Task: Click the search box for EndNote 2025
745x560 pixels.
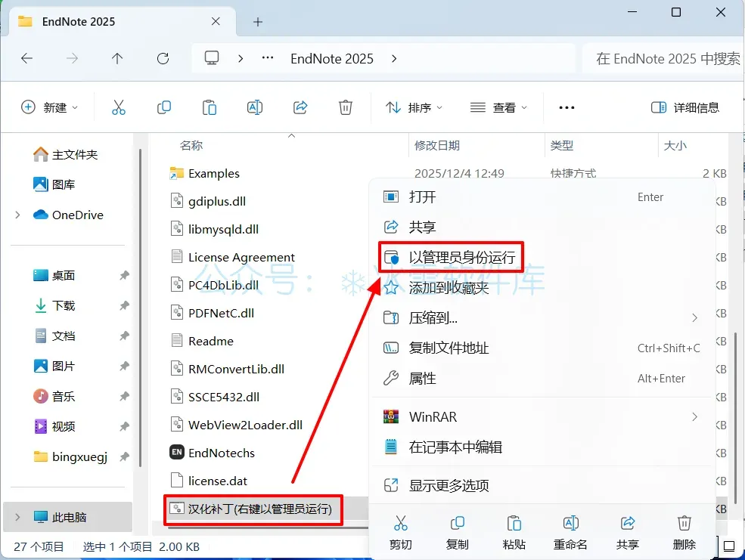Action: pyautogui.click(x=663, y=58)
